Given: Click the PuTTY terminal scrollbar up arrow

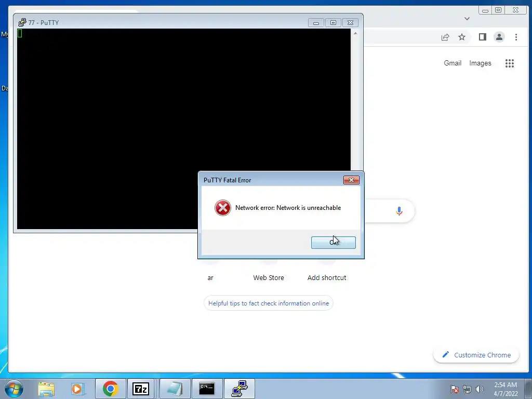Looking at the screenshot, I should pyautogui.click(x=355, y=33).
